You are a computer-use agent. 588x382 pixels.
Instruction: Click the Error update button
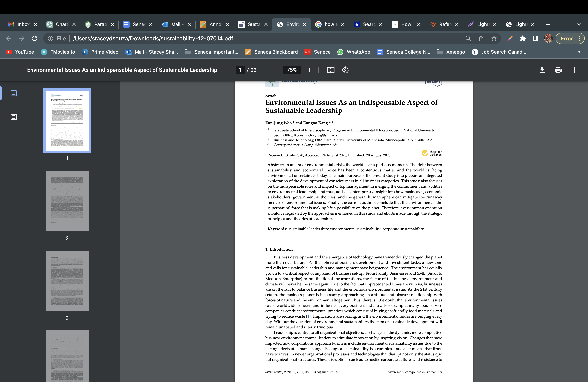(570, 38)
